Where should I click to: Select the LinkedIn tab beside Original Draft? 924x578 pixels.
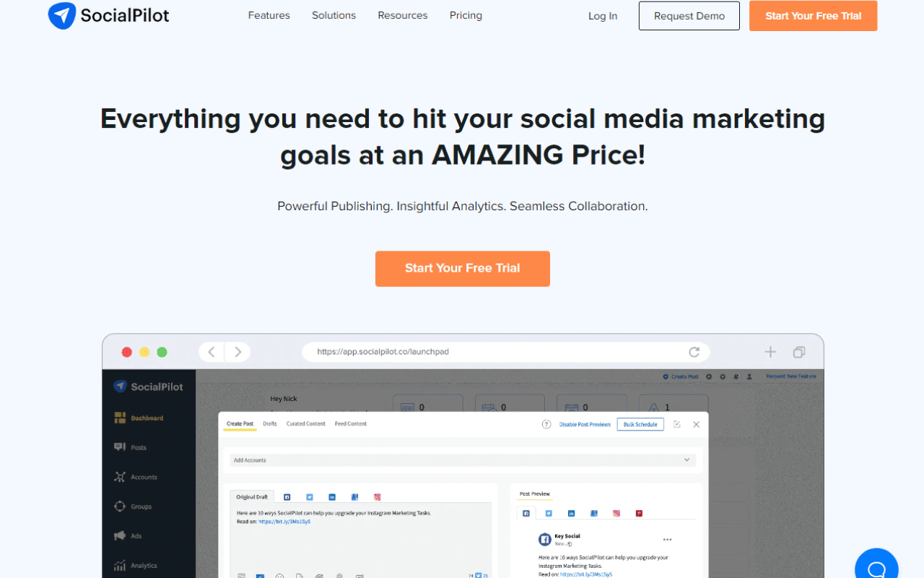tap(332, 497)
